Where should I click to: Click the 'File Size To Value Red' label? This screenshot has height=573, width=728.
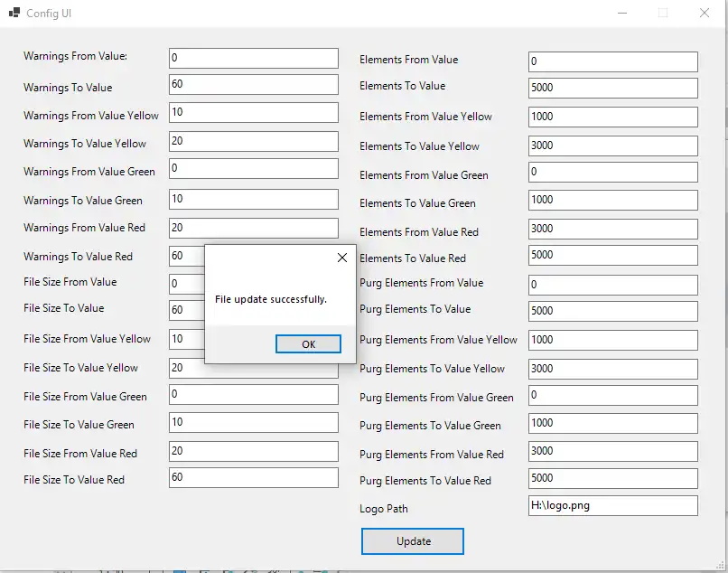pyautogui.click(x=74, y=480)
